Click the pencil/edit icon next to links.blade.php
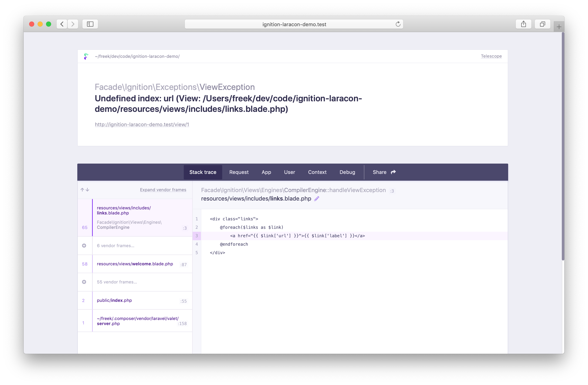 pos(317,198)
